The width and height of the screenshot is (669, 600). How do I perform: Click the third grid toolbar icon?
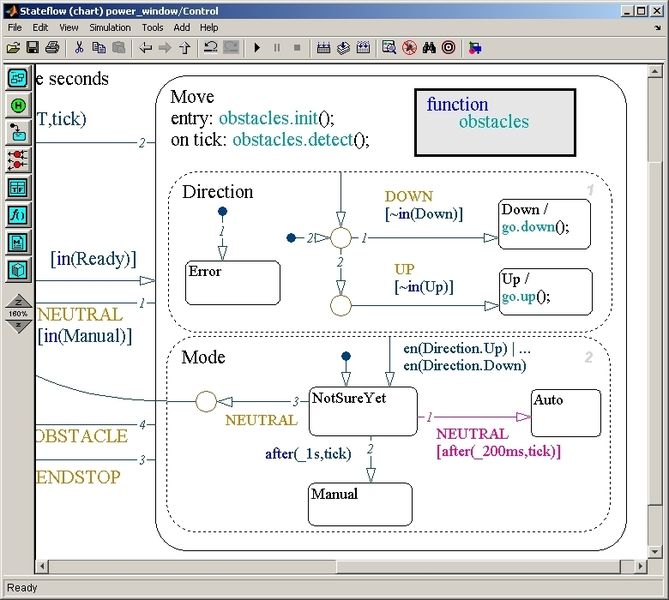(363, 47)
